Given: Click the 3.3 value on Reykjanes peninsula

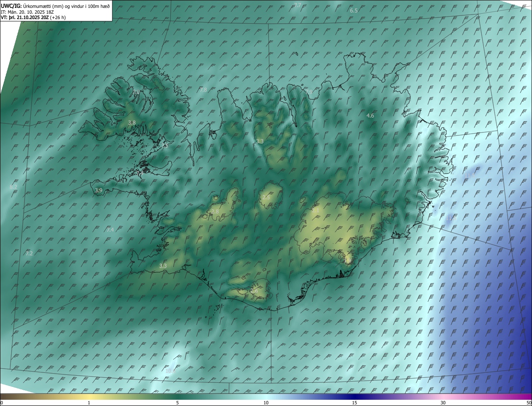Looking at the screenshot, I should [163, 266].
